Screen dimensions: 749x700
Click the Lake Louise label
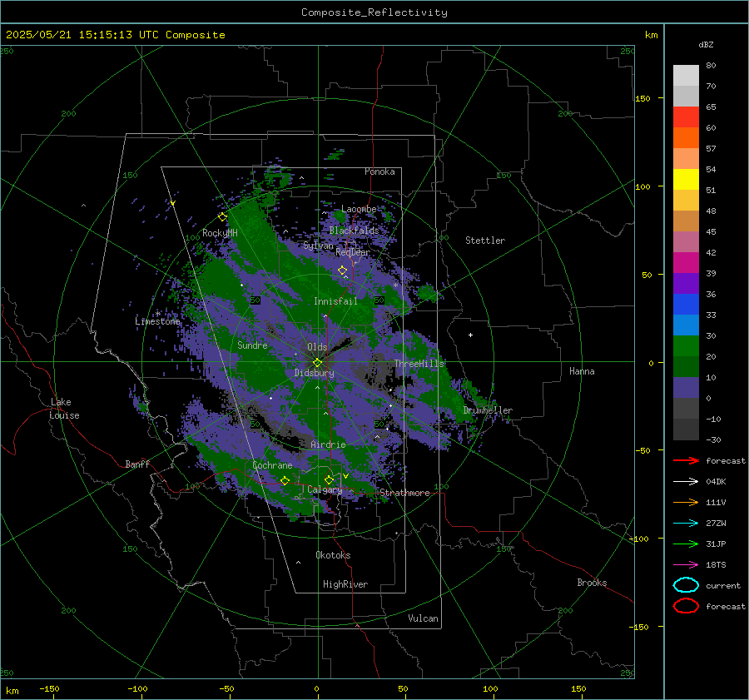(64, 409)
